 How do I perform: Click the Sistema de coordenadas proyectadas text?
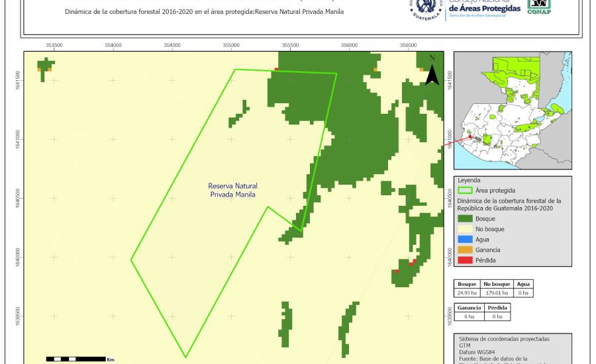coord(504,338)
